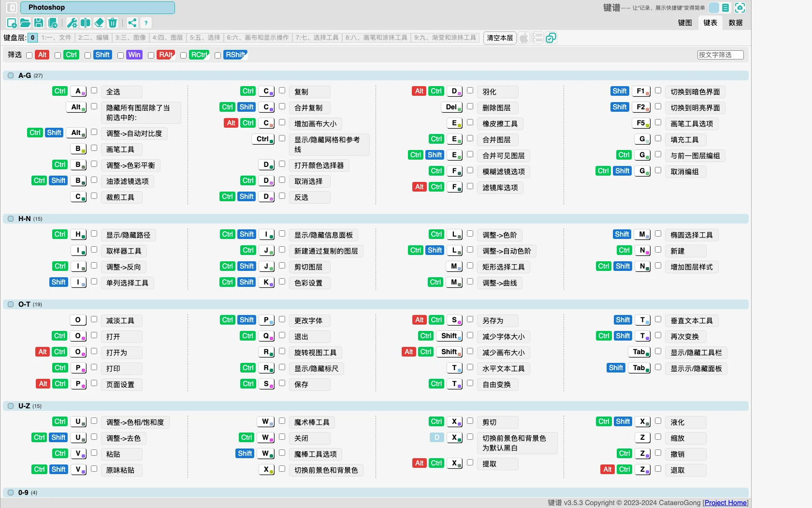
Task: Click the save-as export document icon
Action: pyautogui.click(x=53, y=23)
